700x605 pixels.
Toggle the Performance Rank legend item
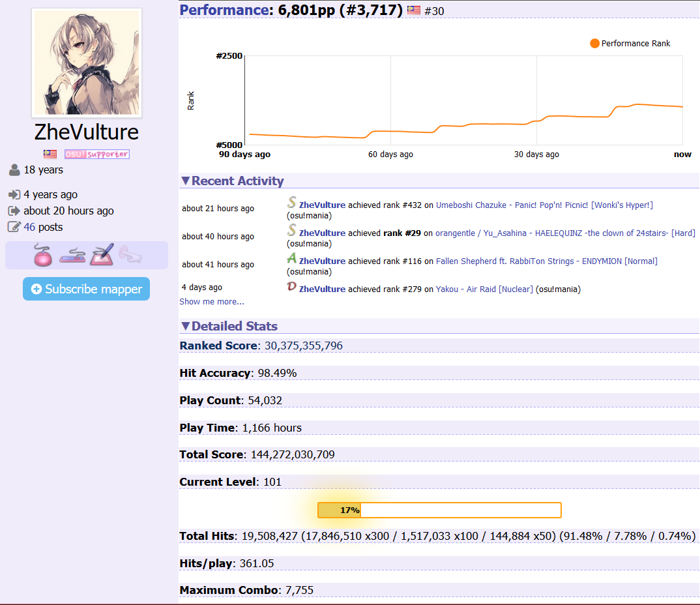coord(630,44)
